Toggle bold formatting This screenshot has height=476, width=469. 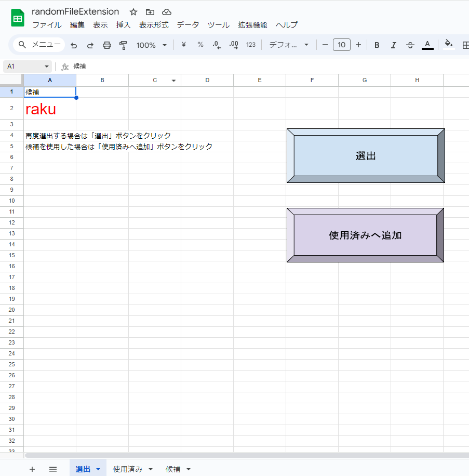pyautogui.click(x=377, y=45)
